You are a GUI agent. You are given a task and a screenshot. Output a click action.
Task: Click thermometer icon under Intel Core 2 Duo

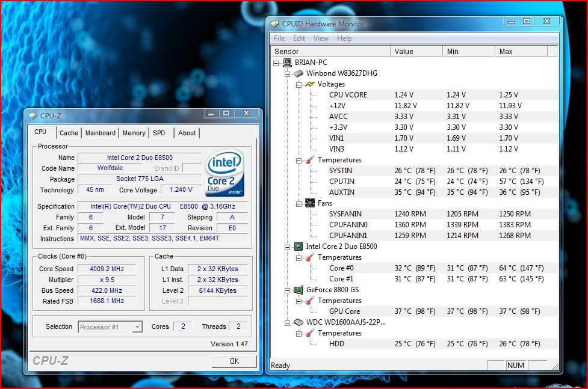(310, 257)
